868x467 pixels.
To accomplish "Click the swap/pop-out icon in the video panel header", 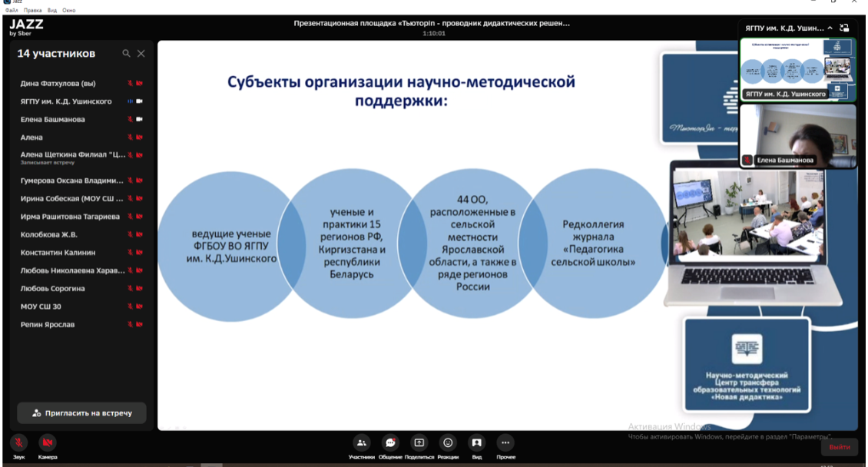I will (845, 28).
